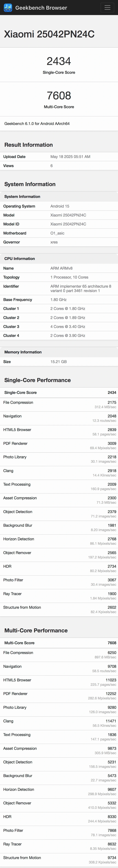Click the O1_asic motherboard value

click(57, 233)
